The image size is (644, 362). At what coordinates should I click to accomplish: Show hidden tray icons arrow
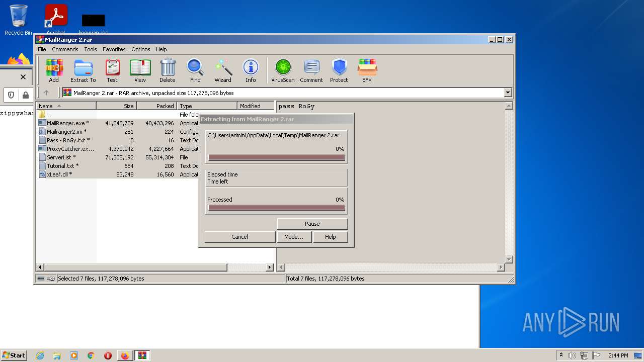(561, 355)
